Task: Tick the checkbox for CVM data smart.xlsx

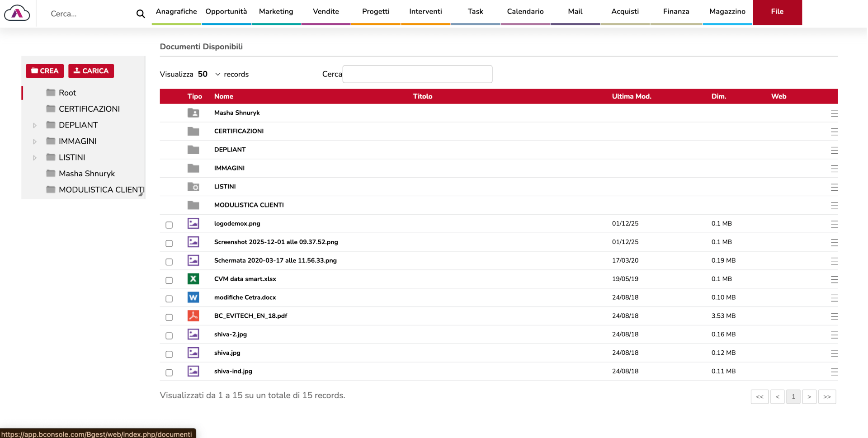Action: click(169, 281)
